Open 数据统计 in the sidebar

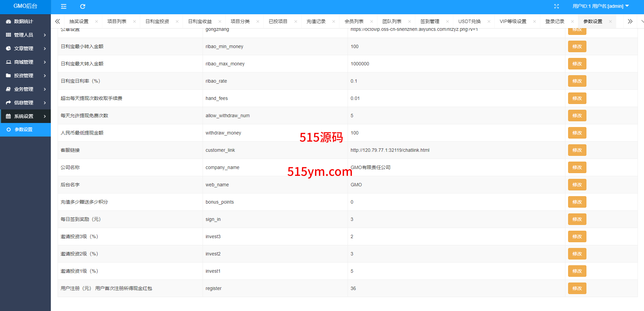pos(24,21)
